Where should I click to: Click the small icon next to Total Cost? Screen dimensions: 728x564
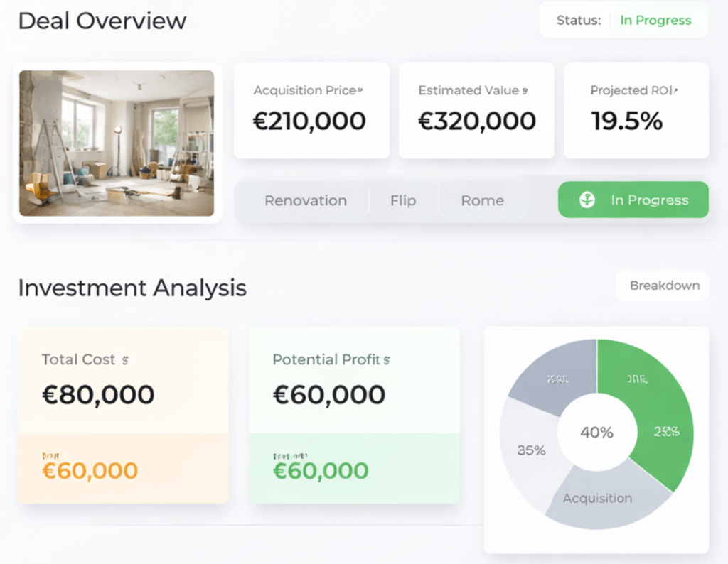coord(125,360)
